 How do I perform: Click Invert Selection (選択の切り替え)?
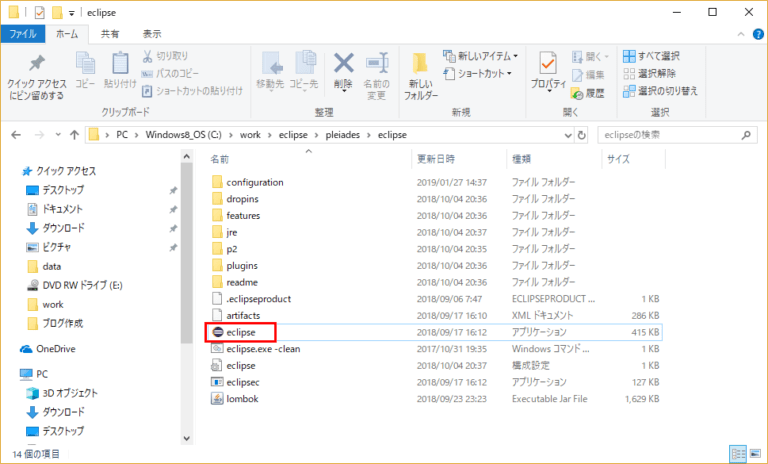[660, 91]
